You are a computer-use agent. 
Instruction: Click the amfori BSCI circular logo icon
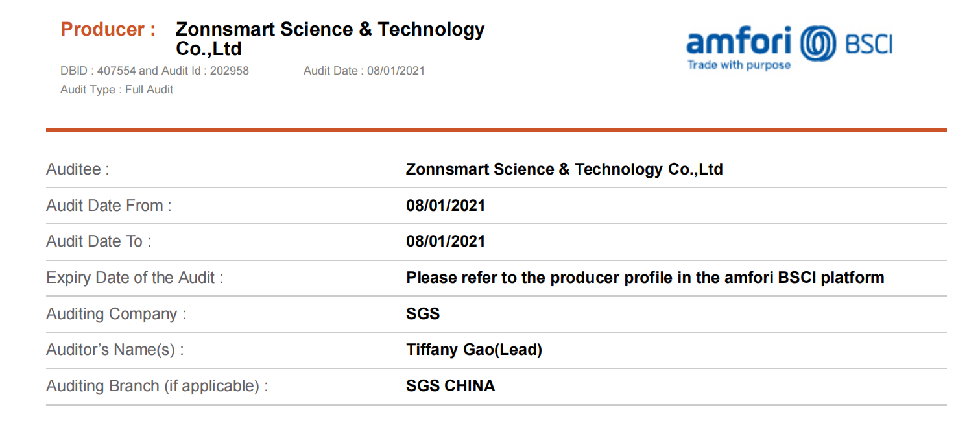(819, 44)
